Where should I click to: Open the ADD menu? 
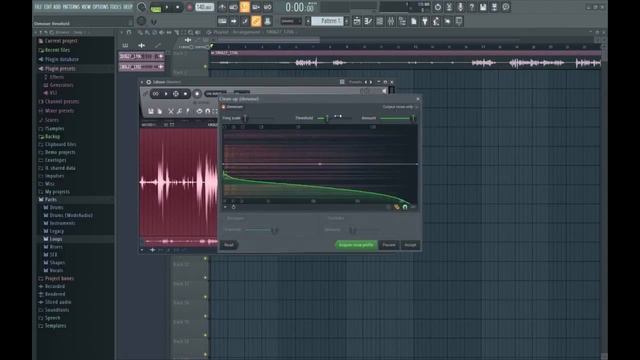pyautogui.click(x=57, y=7)
